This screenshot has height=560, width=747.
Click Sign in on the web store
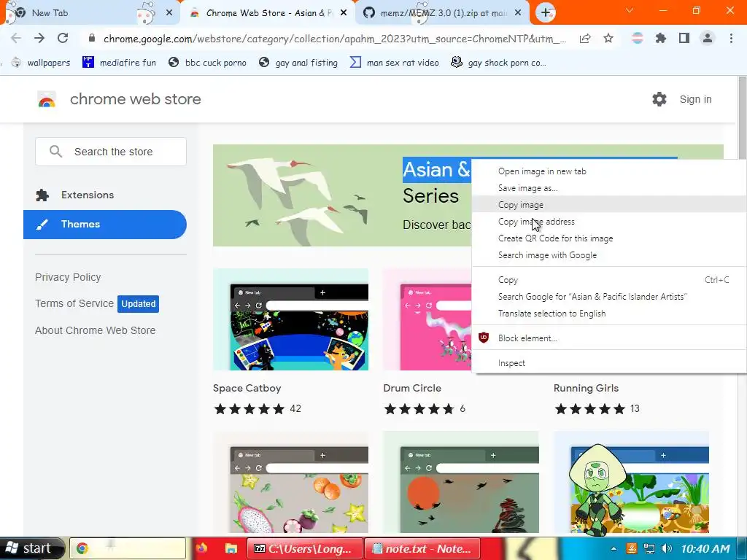click(695, 99)
